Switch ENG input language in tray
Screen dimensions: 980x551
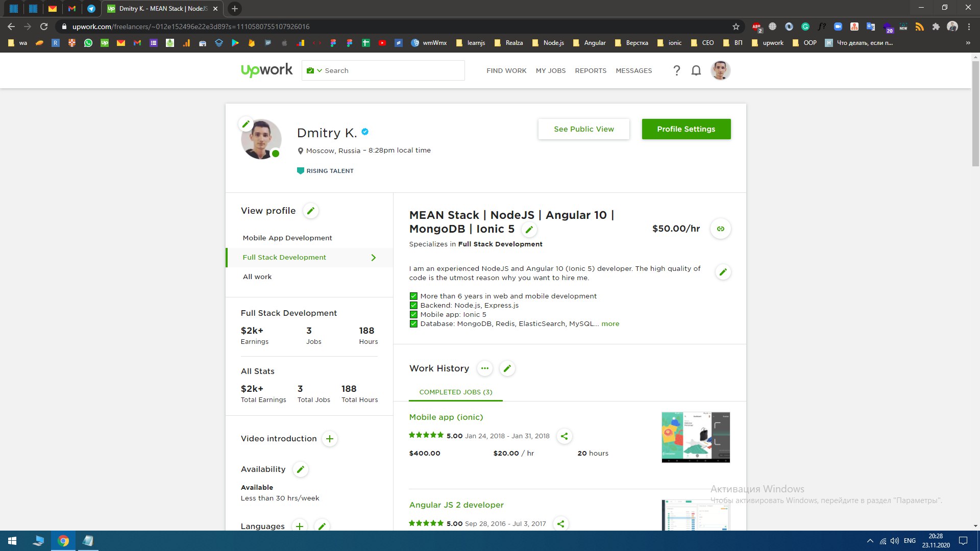coord(910,541)
